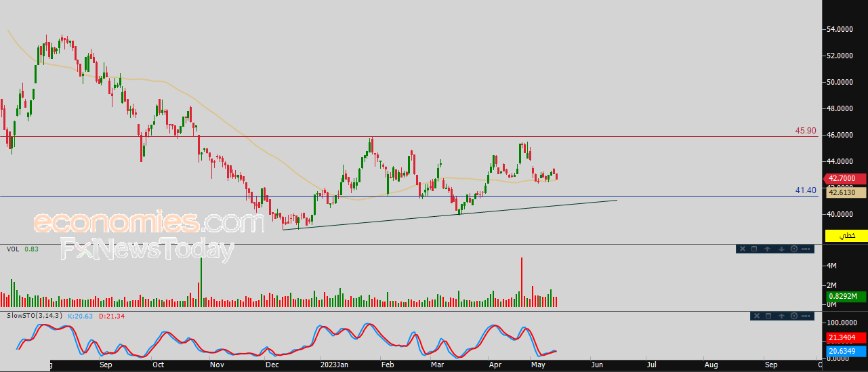Click the blue 20.6349 stochastic tag
The height and width of the screenshot is (372, 868).
pos(846,351)
